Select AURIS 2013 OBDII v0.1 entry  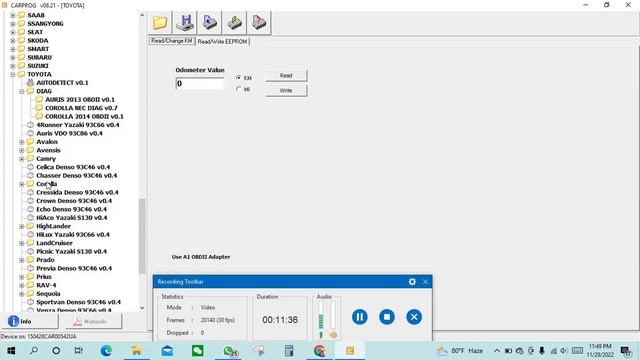point(80,100)
